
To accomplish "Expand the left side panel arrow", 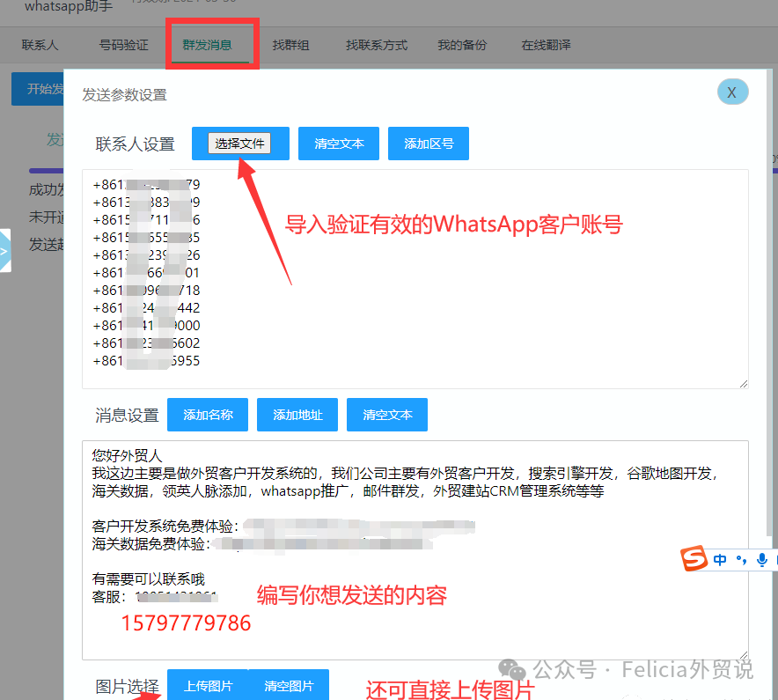I will (4, 251).
